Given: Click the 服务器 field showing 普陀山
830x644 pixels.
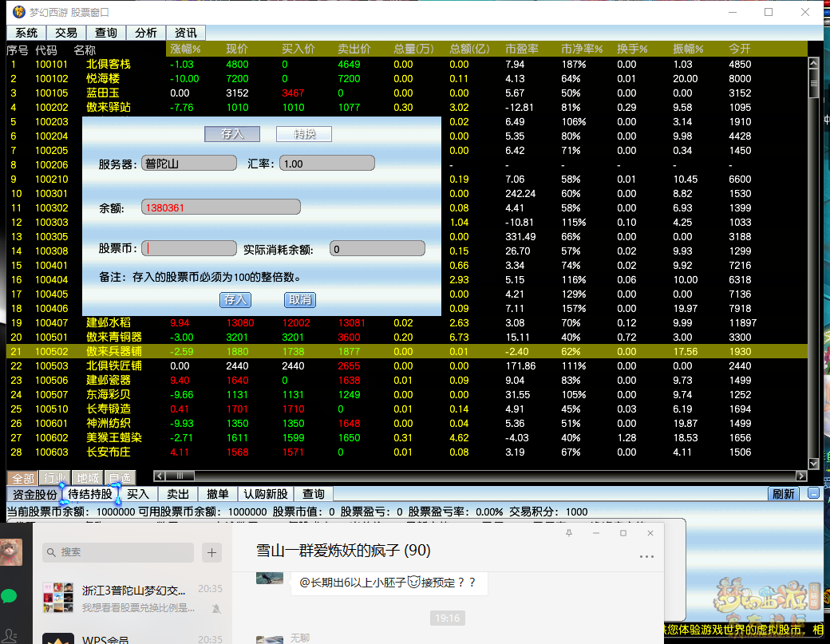Looking at the screenshot, I should pos(189,164).
